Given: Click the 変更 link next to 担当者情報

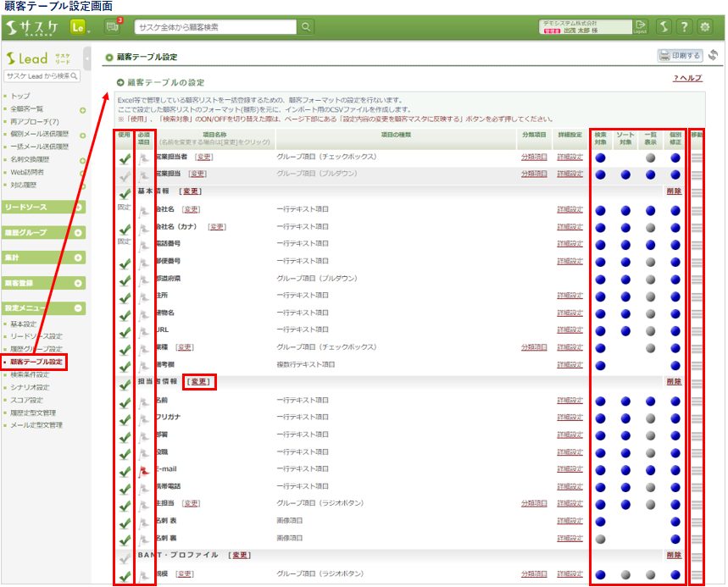Looking at the screenshot, I should (200, 382).
